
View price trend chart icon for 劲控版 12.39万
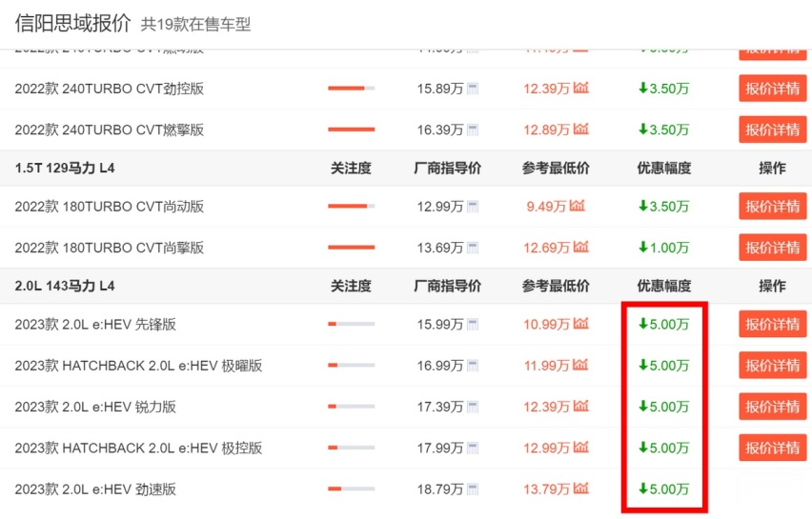coord(581,88)
